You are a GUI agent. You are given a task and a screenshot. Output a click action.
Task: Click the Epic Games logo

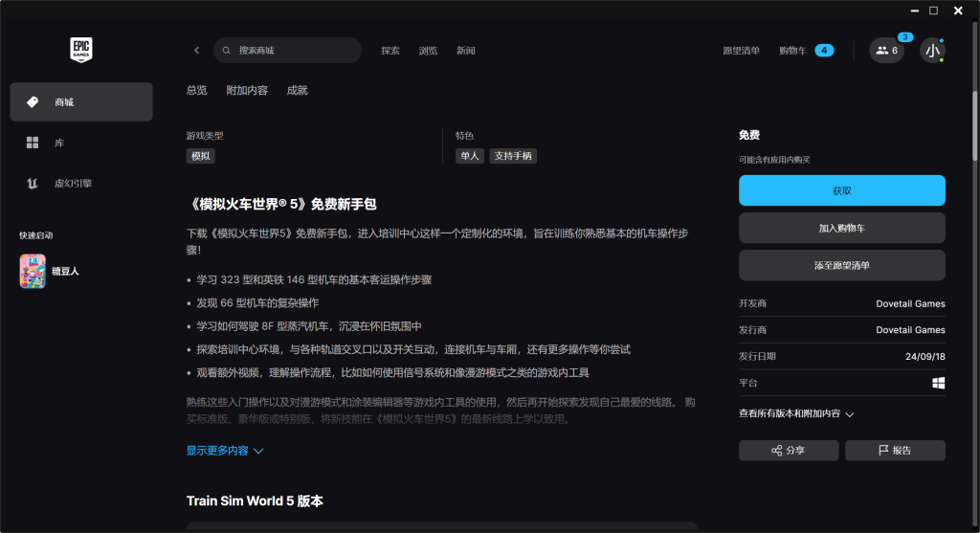[x=81, y=50]
